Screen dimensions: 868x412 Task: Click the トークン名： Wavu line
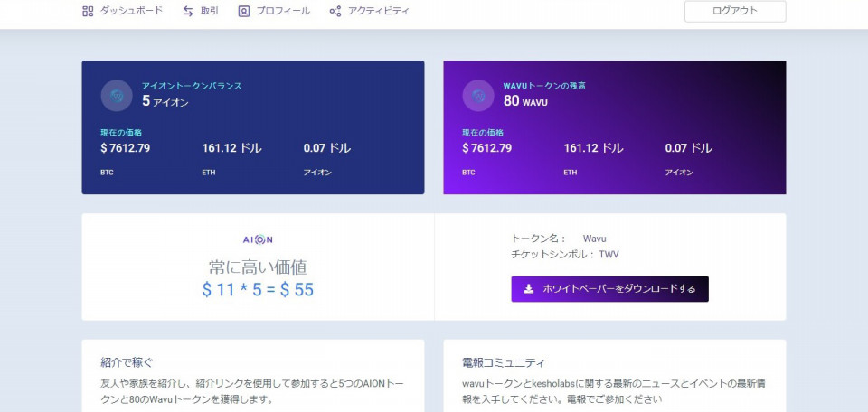(559, 239)
